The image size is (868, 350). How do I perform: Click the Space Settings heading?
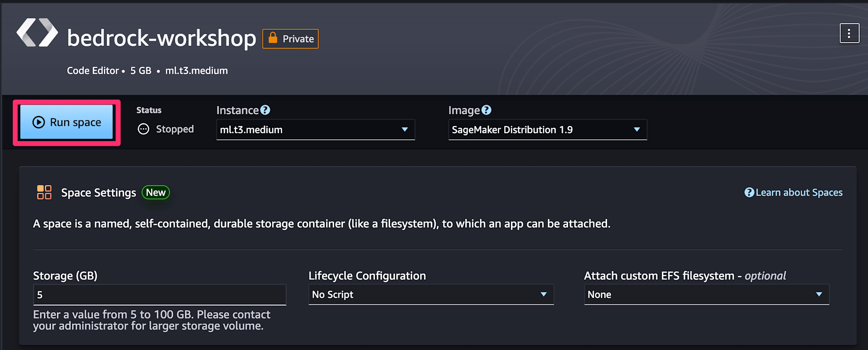pyautogui.click(x=99, y=193)
